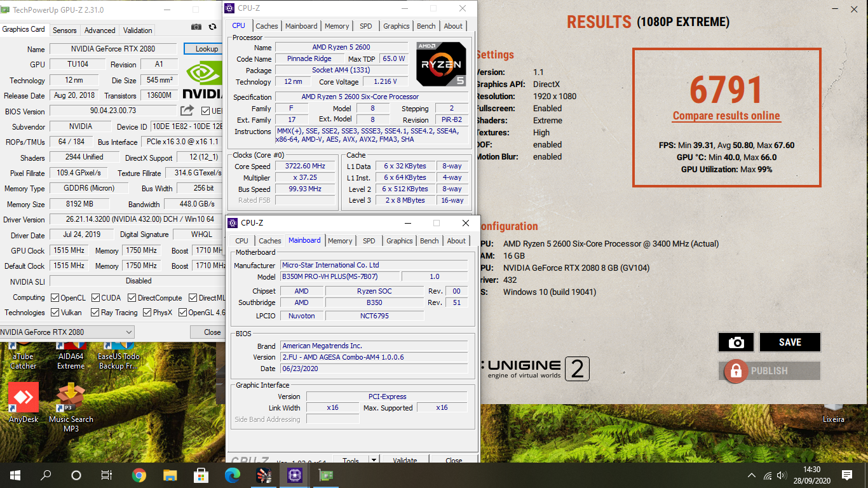Click the BIOS Version field 90.04.23.00.73

pos(113,111)
